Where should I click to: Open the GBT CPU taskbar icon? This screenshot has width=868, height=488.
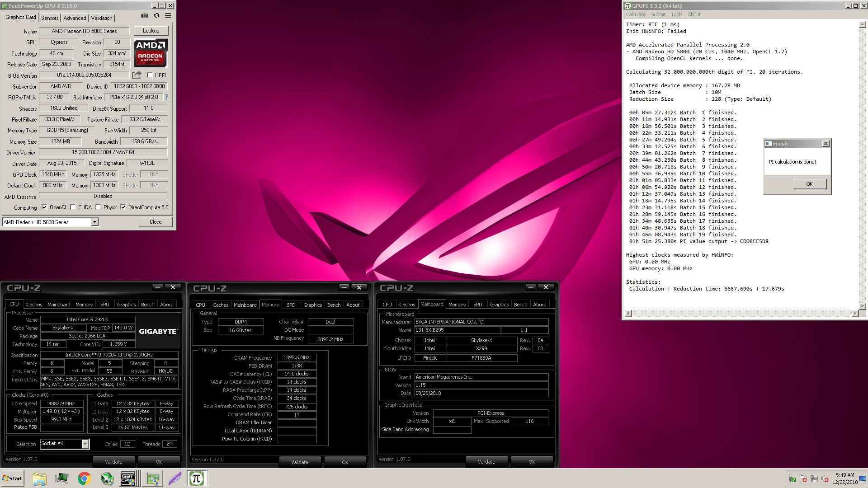128,479
